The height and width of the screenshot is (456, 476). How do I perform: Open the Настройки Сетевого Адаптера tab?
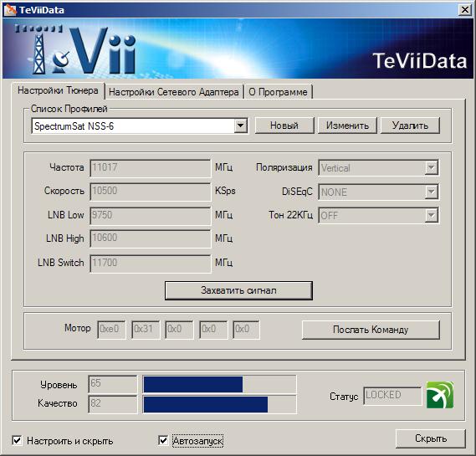tap(174, 92)
